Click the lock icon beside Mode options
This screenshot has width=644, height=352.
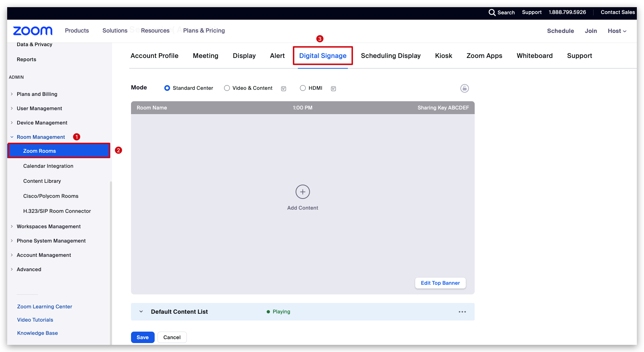(x=464, y=88)
